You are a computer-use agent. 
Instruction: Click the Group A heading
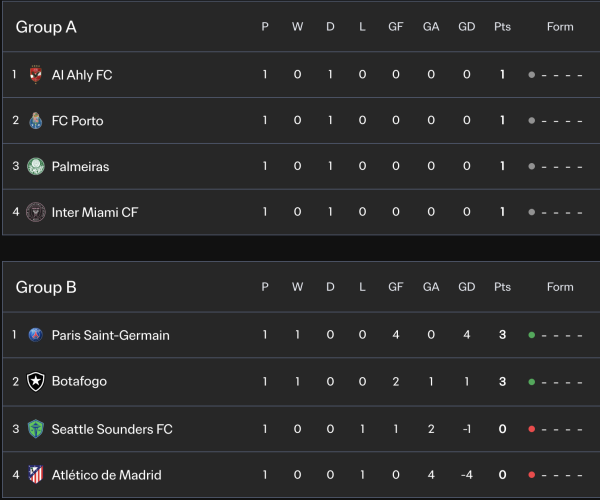point(46,27)
